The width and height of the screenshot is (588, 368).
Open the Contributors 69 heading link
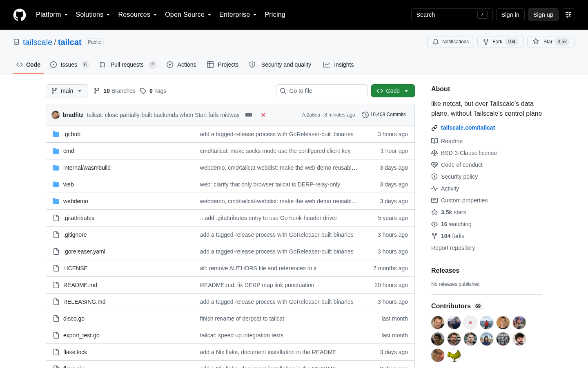(x=457, y=306)
